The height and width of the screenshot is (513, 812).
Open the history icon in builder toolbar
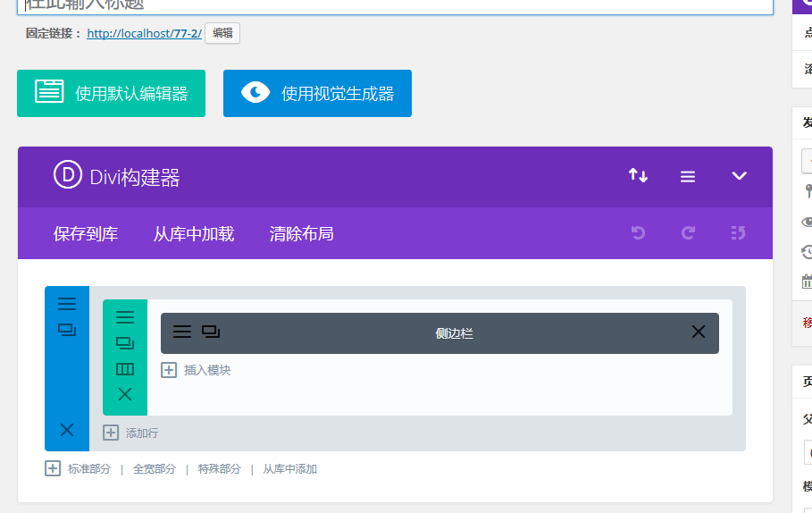pos(738,233)
